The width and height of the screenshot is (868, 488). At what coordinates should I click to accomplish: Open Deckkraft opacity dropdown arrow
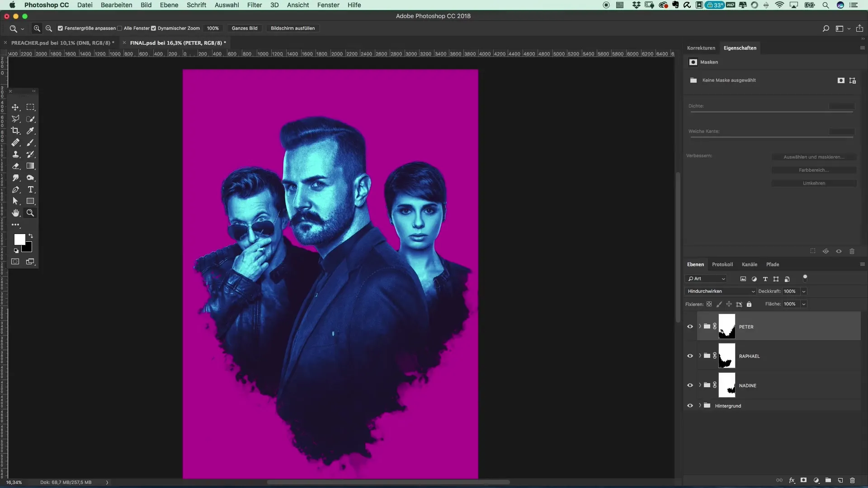(804, 291)
